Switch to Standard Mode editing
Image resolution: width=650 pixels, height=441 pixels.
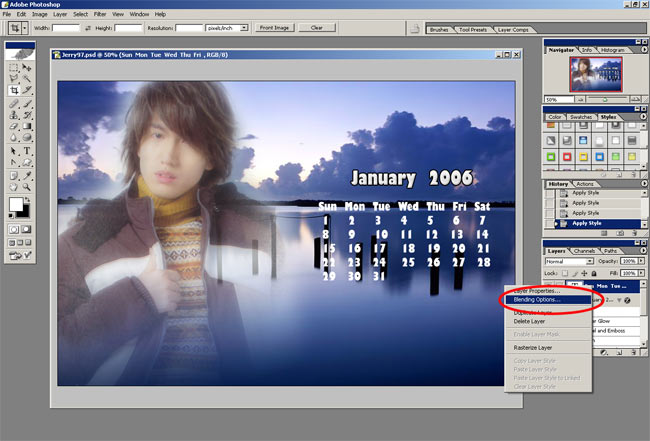coord(14,229)
